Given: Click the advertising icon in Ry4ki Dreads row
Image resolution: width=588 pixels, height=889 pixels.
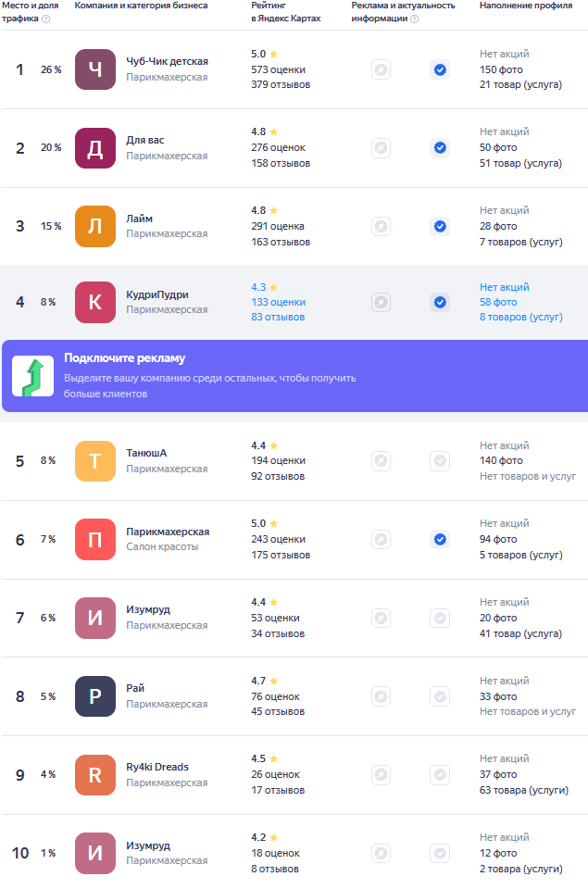Looking at the screenshot, I should (x=381, y=774).
